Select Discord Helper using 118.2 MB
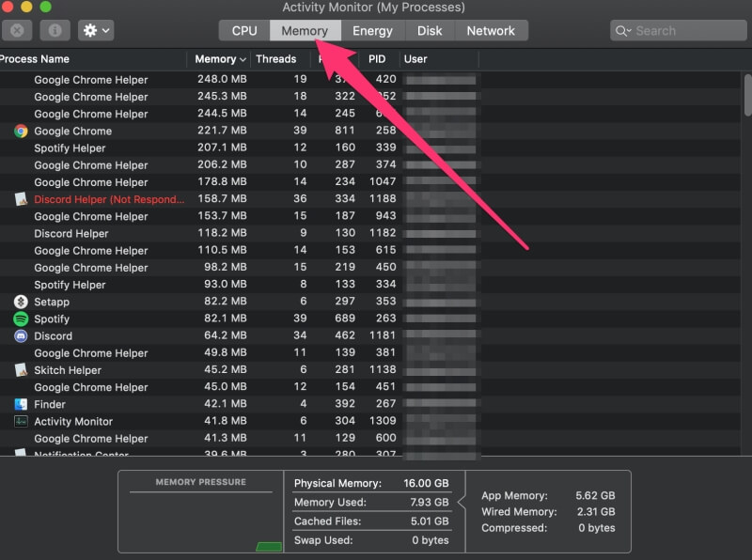752x560 pixels. [71, 234]
